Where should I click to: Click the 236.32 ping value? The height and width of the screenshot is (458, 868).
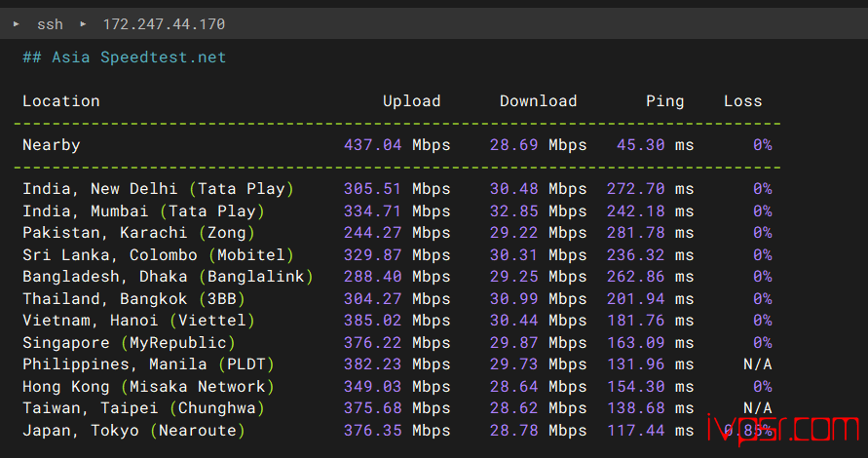coord(635,254)
